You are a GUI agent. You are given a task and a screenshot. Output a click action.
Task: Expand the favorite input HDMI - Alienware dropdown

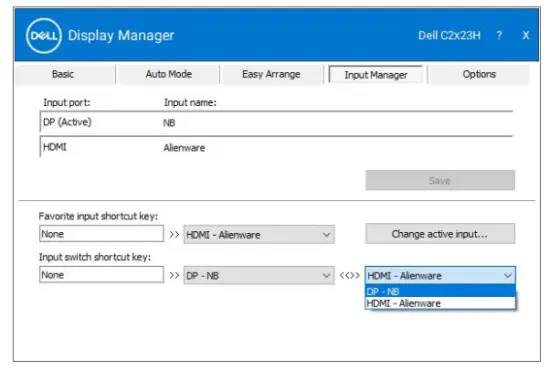259,235
